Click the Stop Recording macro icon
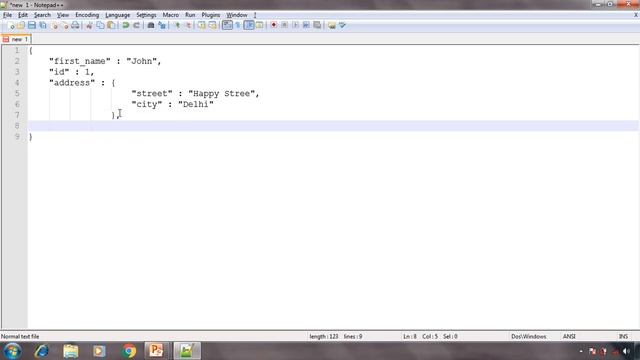Image resolution: width=640 pixels, height=360 pixels. point(284,25)
